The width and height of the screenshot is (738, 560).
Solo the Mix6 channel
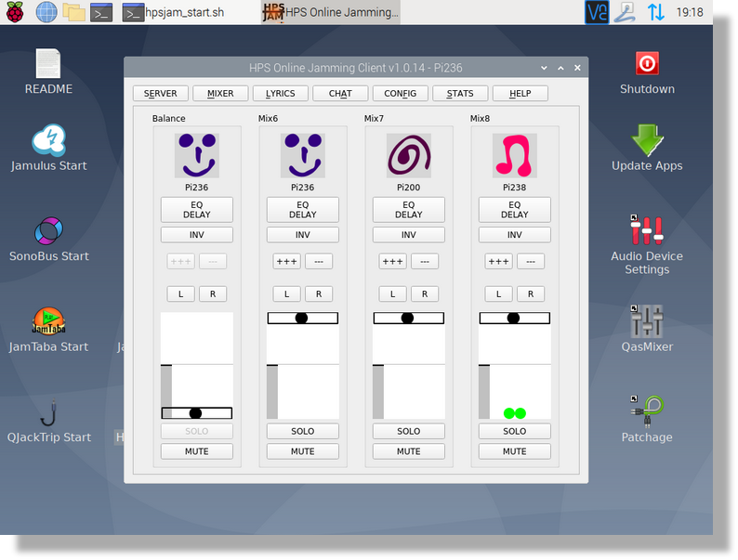tap(303, 431)
